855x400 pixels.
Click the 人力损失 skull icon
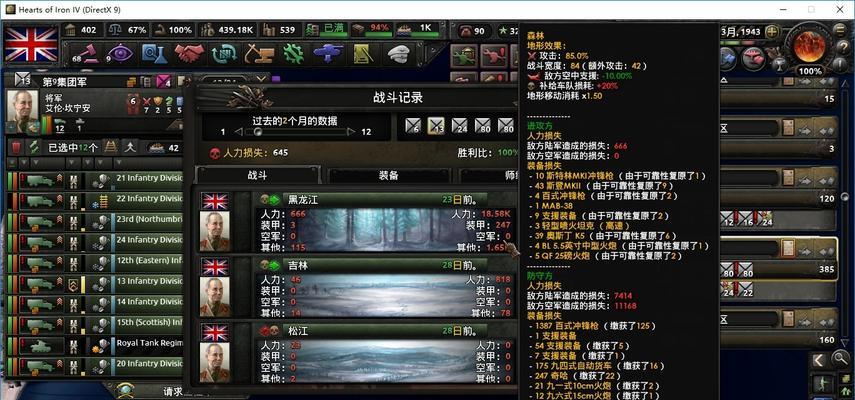click(215, 153)
